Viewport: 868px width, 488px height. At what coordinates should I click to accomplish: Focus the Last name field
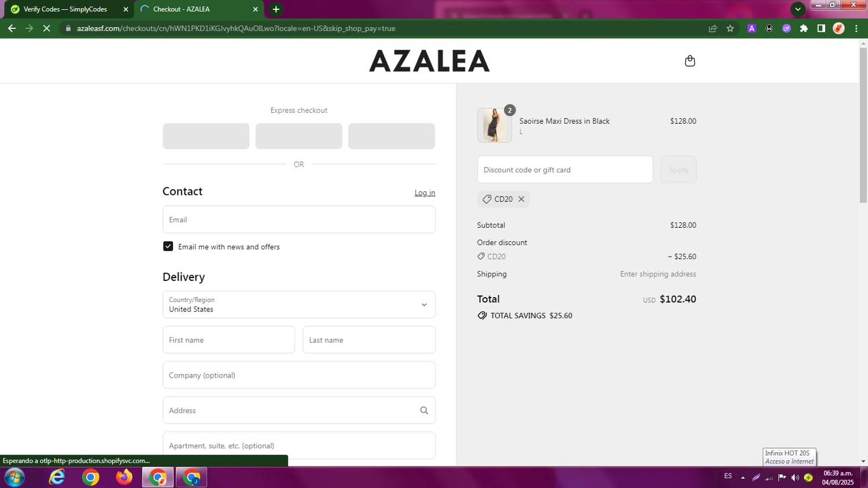[x=369, y=340]
